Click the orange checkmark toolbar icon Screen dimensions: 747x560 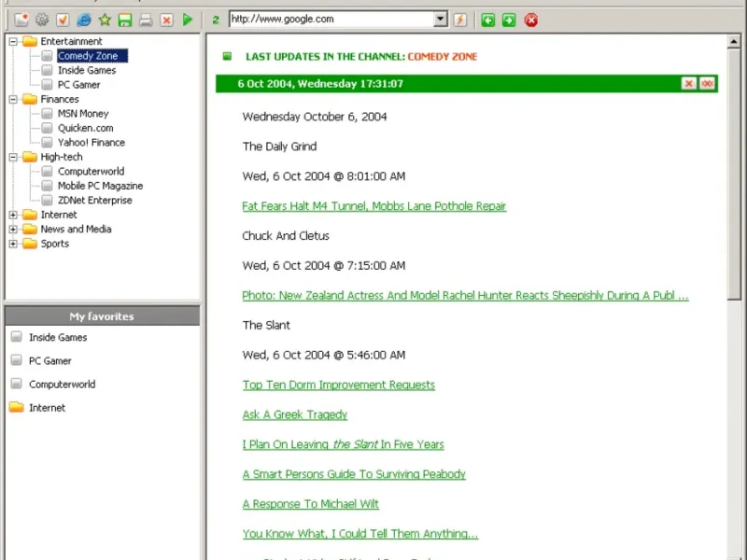pos(63,20)
